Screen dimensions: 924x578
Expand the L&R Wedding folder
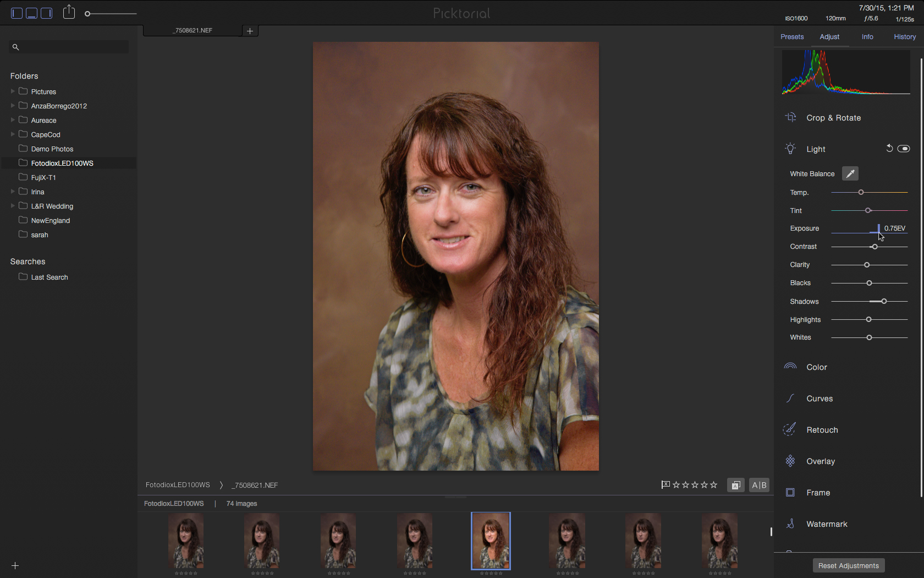coord(13,206)
